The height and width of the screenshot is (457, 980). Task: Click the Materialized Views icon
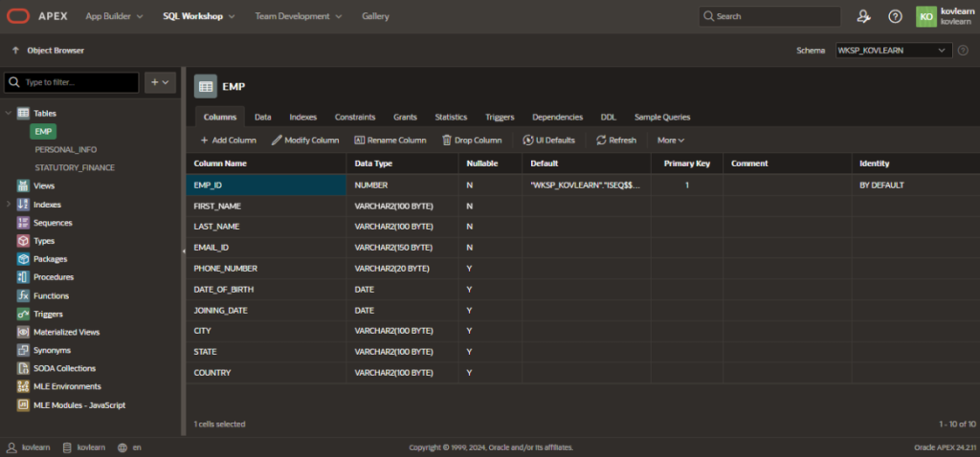pos(23,332)
